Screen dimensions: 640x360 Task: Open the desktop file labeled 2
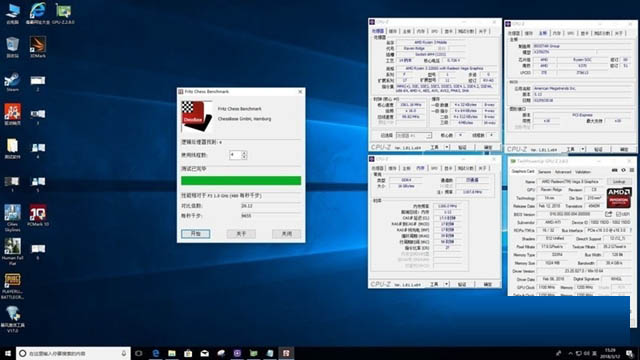(38, 83)
